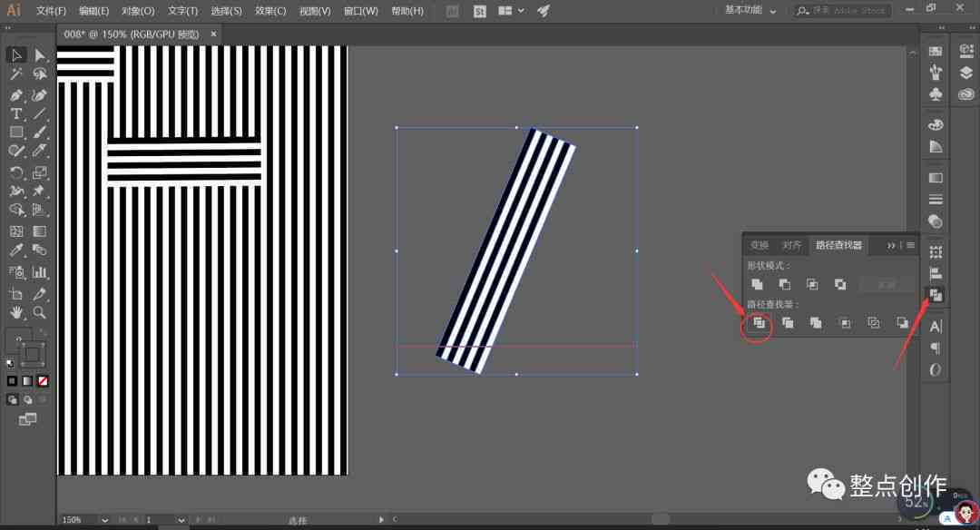Select the Column Graph tool
The width and height of the screenshot is (980, 530).
(40, 272)
